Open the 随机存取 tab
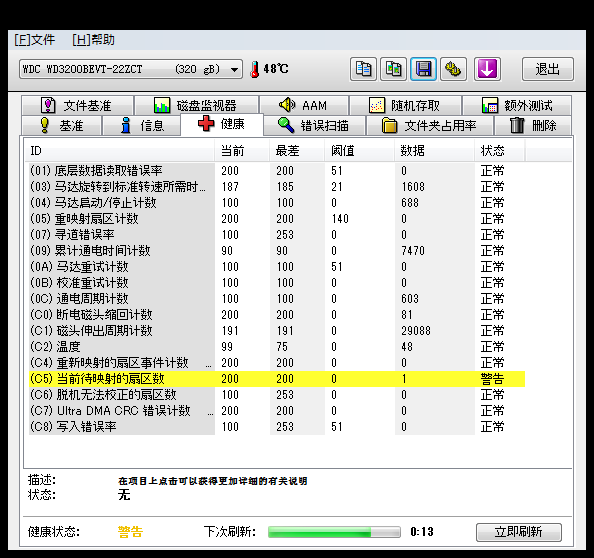This screenshot has width=594, height=558. point(405,105)
